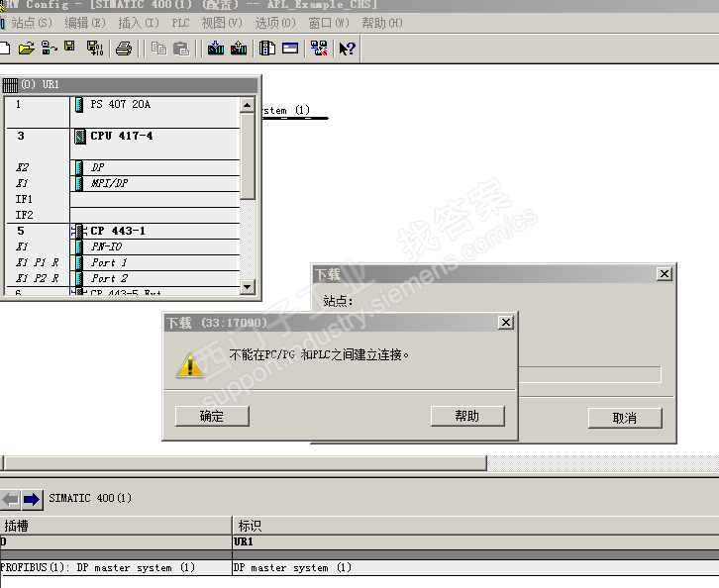Select the DP interface row X2
The height and width of the screenshot is (588, 719).
pyautogui.click(x=123, y=167)
